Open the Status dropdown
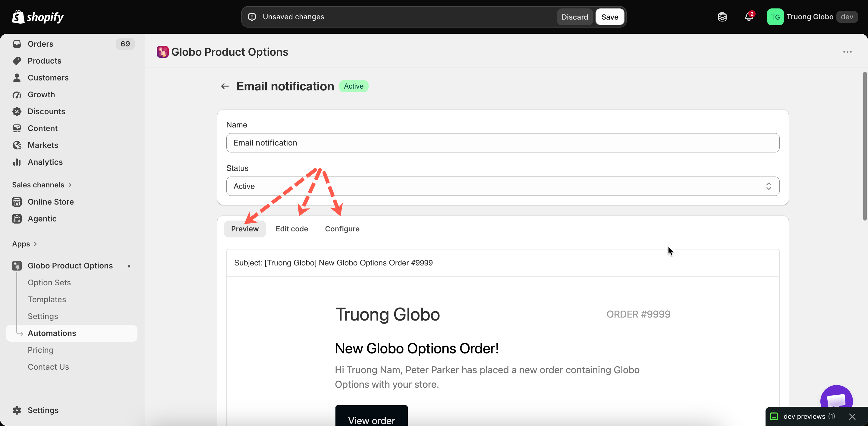The image size is (868, 426). coord(503,186)
